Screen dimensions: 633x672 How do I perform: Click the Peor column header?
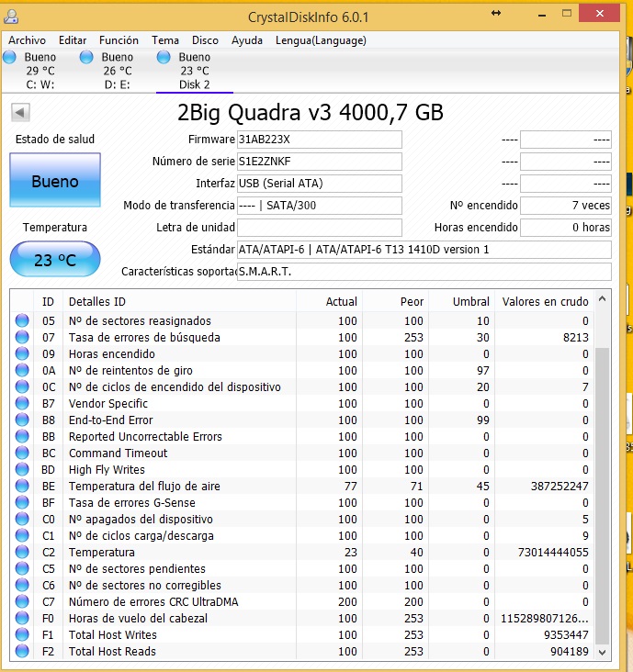pyautogui.click(x=395, y=302)
